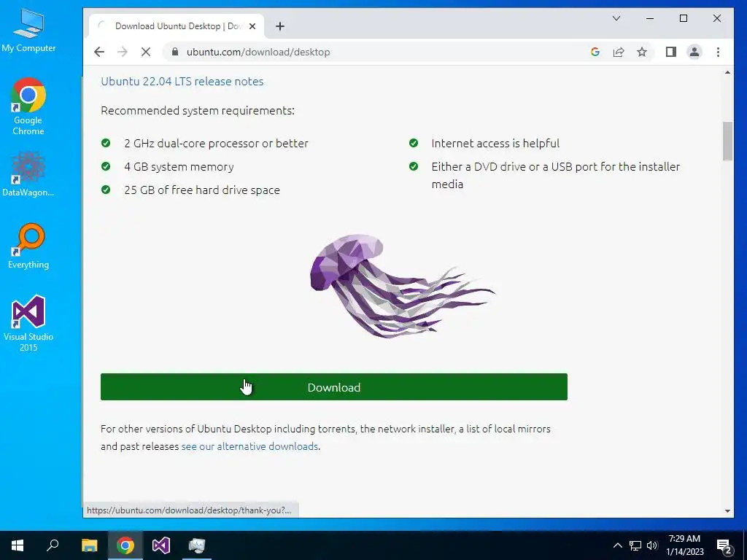747x560 pixels.
Task: Open Chrome's three-dot menu
Action: tap(718, 52)
